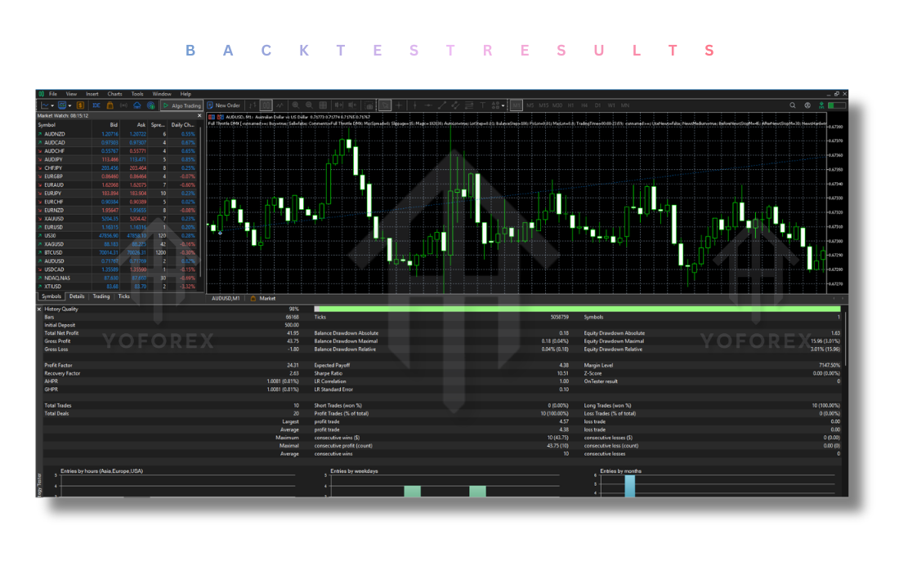The height and width of the screenshot is (588, 899).
Task: Enable auto-scroll on the chart toolbar
Action: point(341,105)
